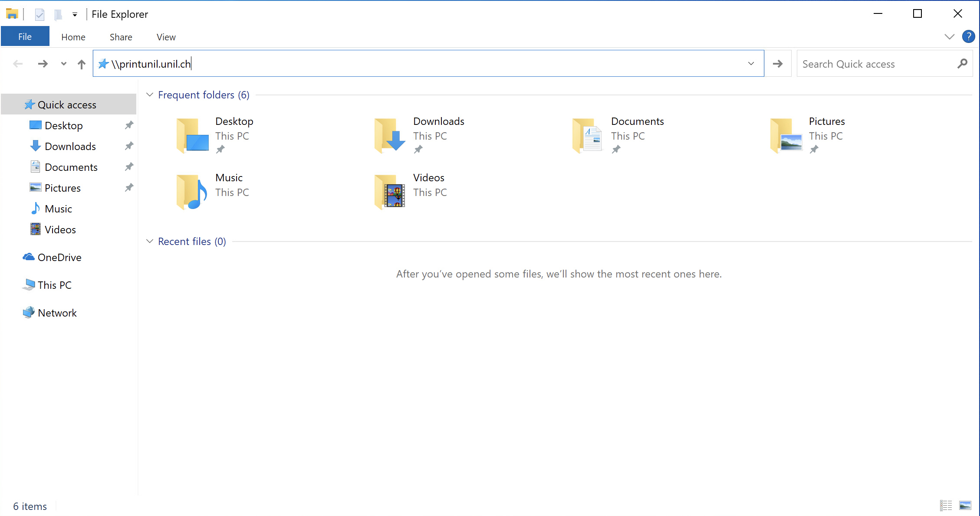Screen dimensions: 980x516
Task: Open the View ribbon tab
Action: pyautogui.click(x=166, y=37)
